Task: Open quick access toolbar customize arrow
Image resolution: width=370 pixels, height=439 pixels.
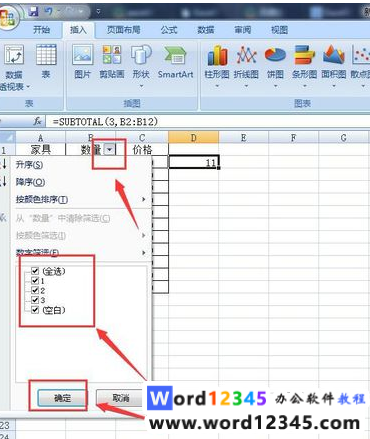Action: 98,12
